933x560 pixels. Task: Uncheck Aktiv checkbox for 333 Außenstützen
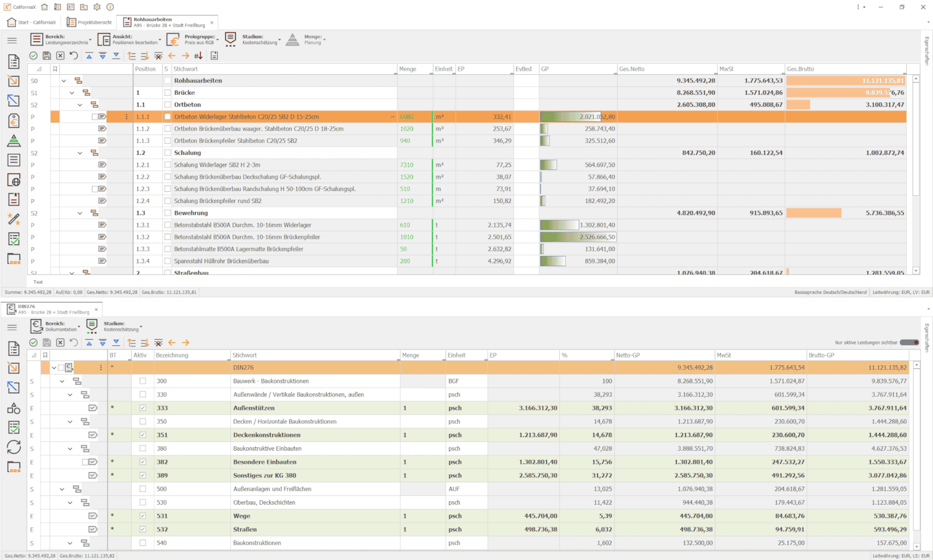[143, 408]
